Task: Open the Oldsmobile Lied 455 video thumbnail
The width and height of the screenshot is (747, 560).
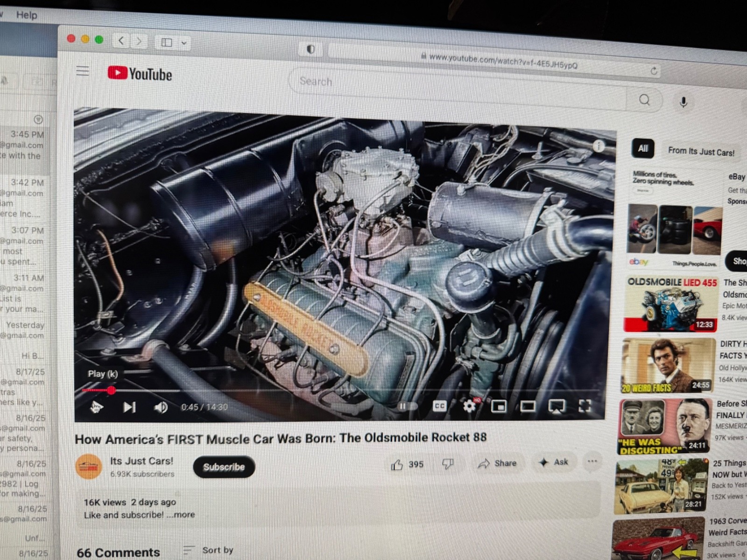Action: [x=671, y=304]
